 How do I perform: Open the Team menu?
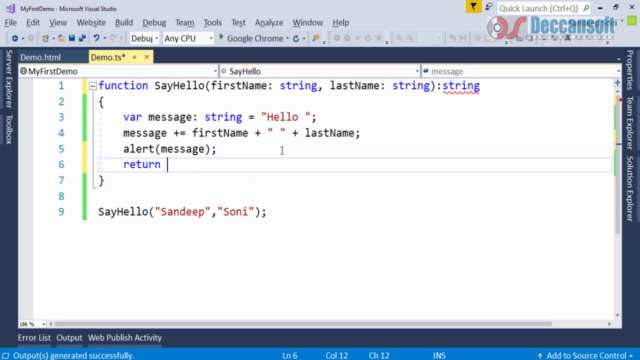click(x=185, y=22)
